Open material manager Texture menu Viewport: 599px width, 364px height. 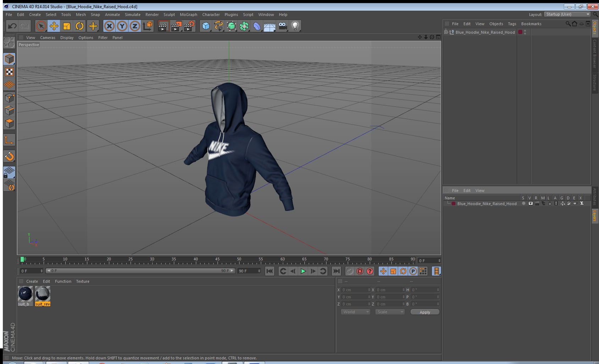click(x=83, y=281)
